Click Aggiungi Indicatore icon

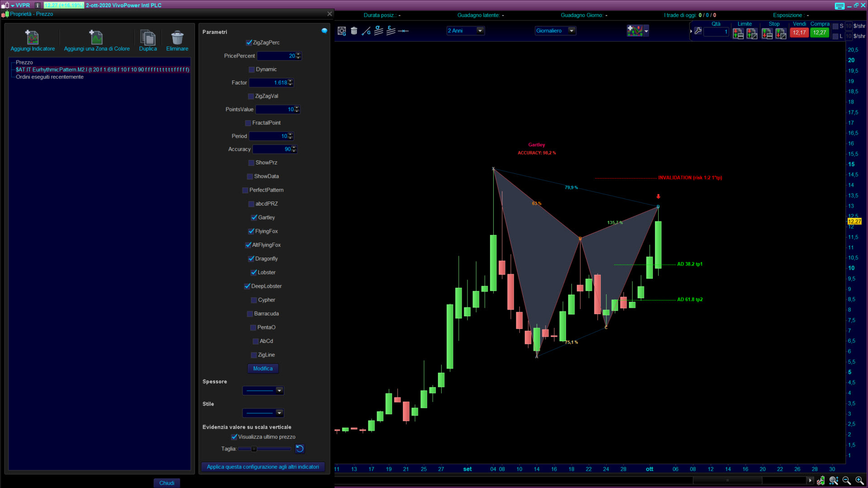coord(32,37)
